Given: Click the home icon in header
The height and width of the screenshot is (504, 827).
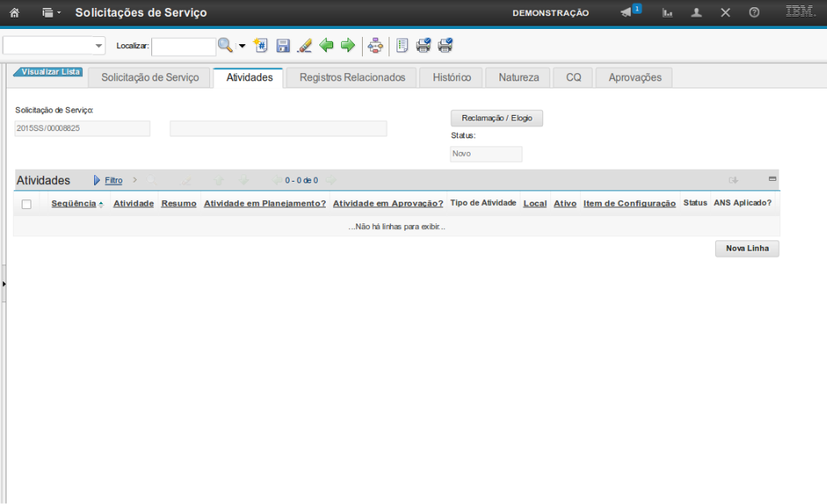Looking at the screenshot, I should coord(14,13).
